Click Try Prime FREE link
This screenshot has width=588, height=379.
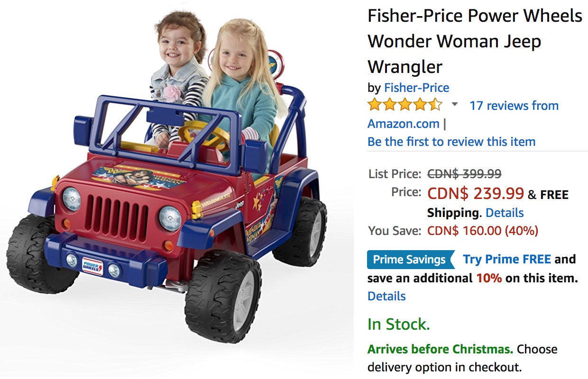tap(507, 260)
